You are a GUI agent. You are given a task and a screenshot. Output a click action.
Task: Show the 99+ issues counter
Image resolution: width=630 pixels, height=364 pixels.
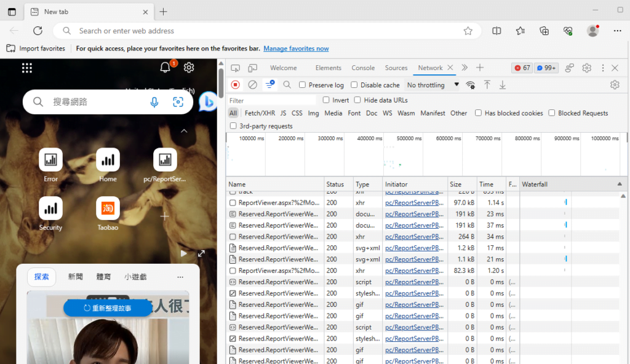pyautogui.click(x=546, y=68)
